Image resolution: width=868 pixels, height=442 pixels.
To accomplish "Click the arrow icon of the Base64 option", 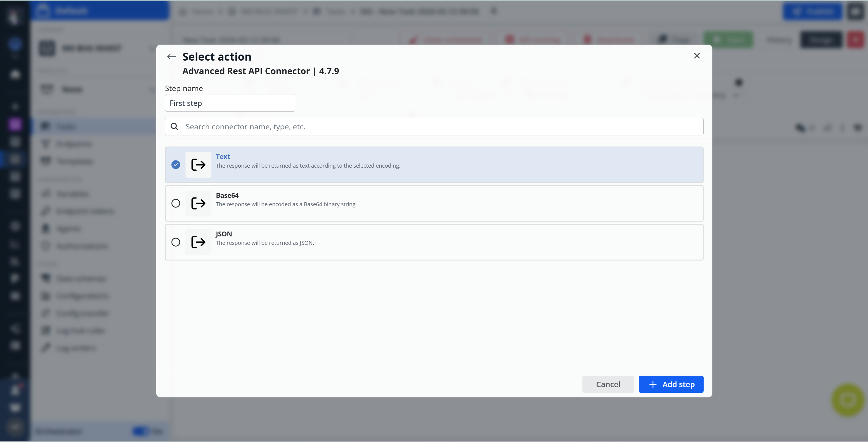I will [x=198, y=203].
